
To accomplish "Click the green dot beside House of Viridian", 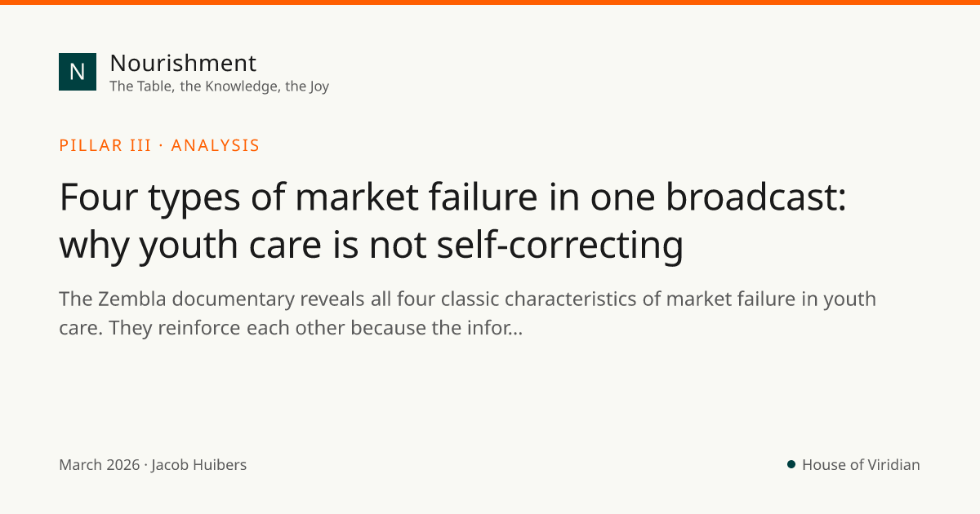I will 791,464.
